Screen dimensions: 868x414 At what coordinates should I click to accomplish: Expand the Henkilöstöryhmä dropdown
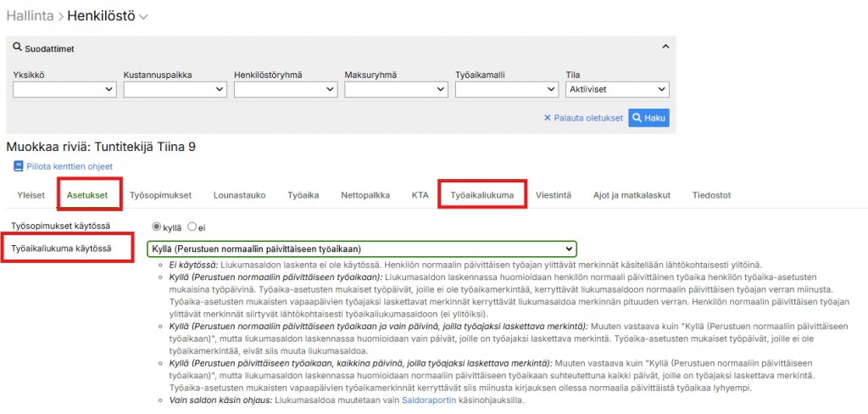click(285, 89)
